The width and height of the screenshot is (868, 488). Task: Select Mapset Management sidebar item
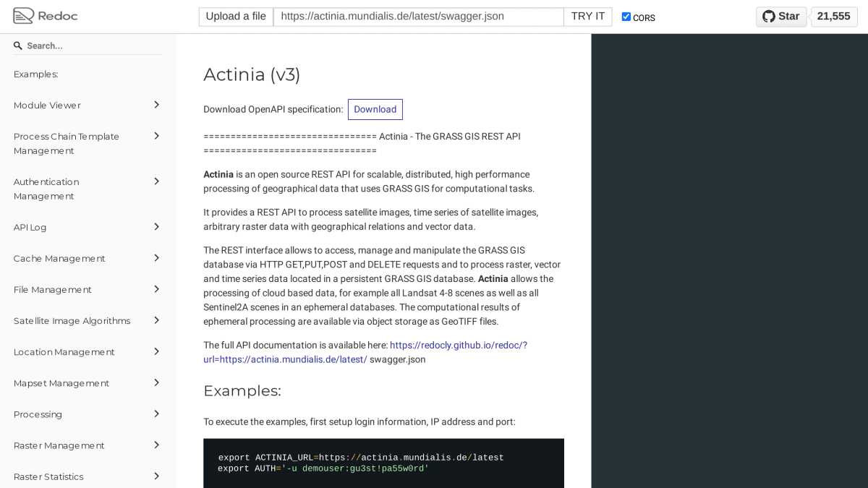[88, 383]
